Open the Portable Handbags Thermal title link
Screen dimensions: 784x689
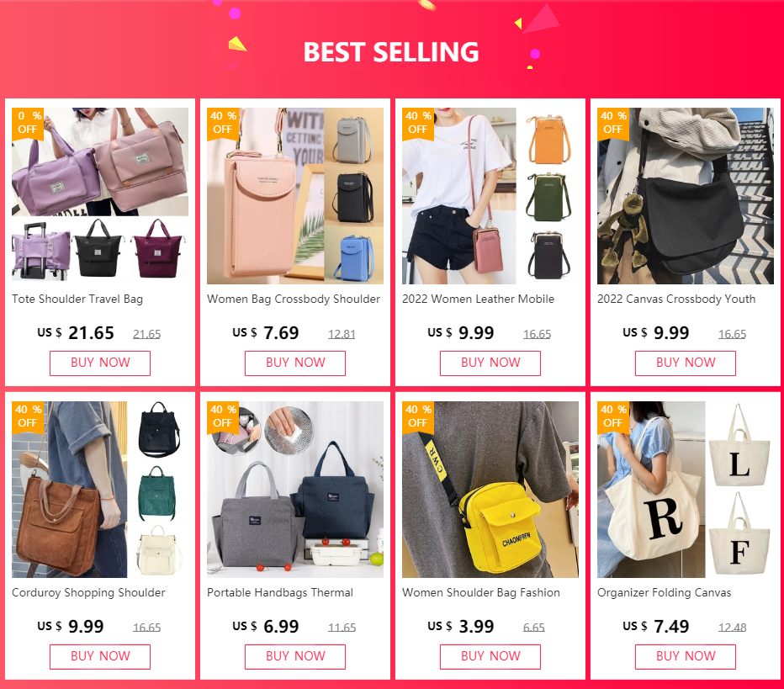(280, 592)
